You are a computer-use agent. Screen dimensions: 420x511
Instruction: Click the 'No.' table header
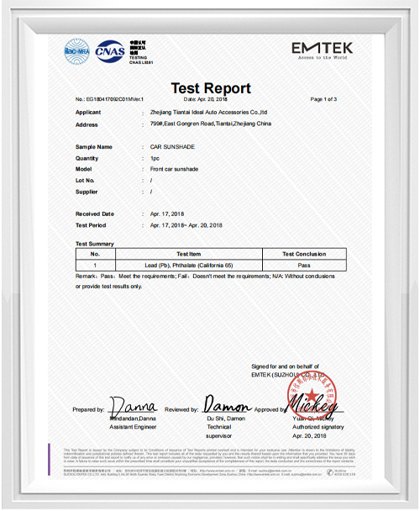(95, 254)
